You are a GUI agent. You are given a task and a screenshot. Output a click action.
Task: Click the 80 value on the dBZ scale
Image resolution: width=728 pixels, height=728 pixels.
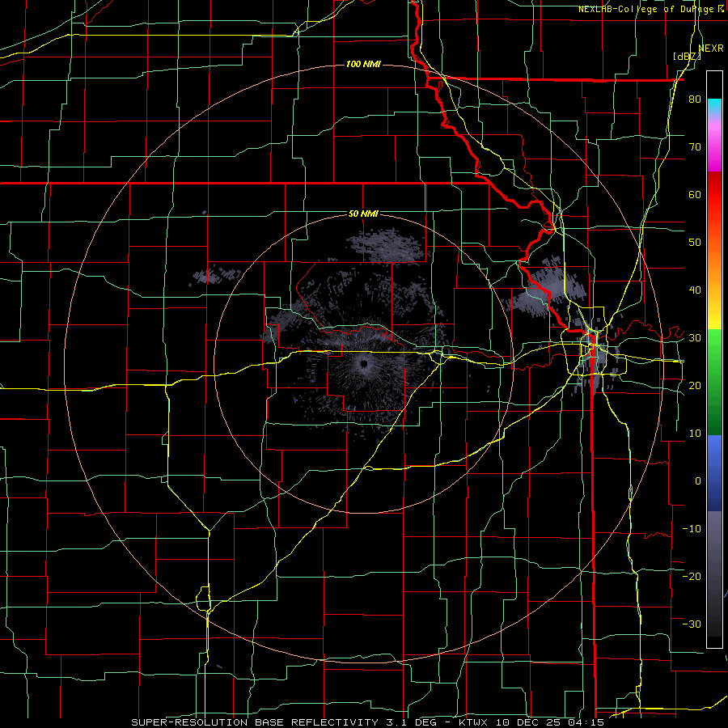[695, 99]
